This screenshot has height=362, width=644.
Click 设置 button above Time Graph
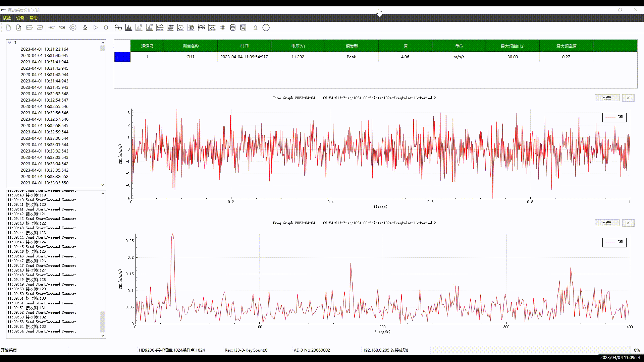click(x=607, y=98)
